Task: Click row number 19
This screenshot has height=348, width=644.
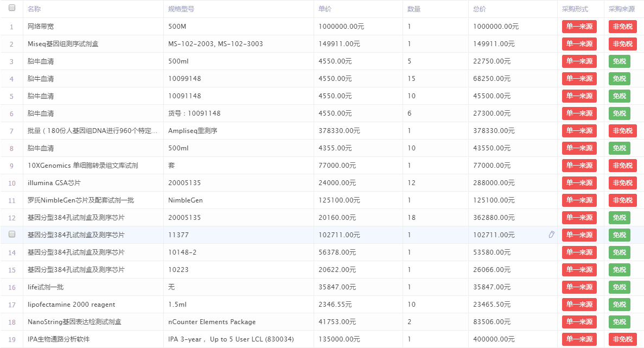Action: pos(12,340)
